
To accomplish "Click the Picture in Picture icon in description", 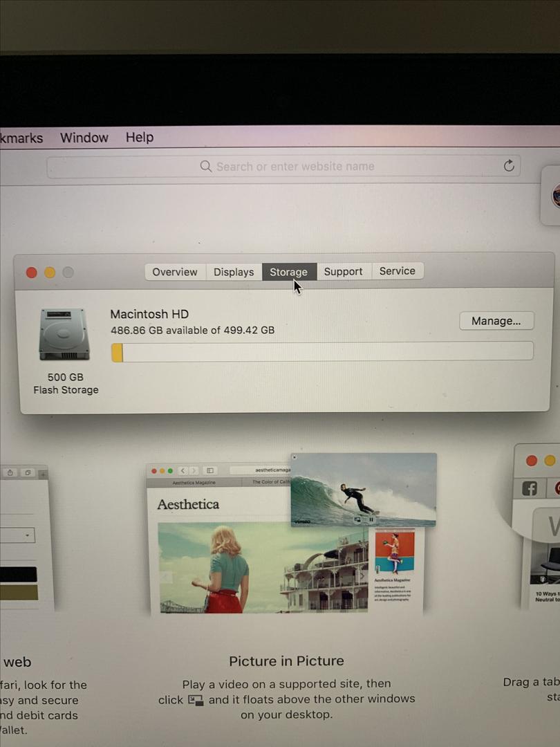I will [196, 700].
